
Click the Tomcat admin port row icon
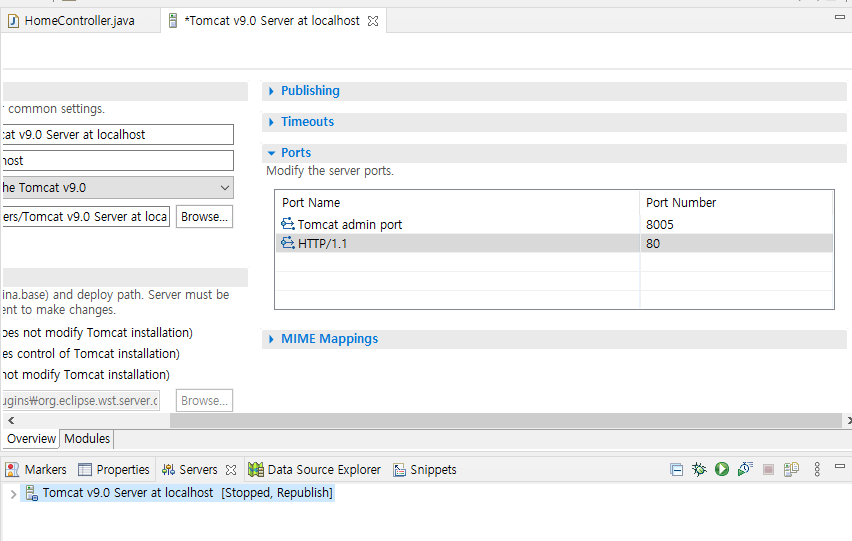pyautogui.click(x=287, y=224)
